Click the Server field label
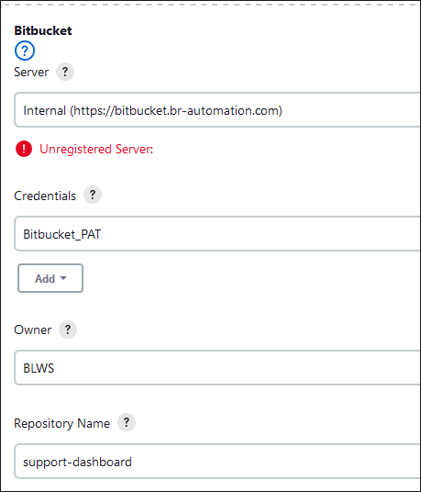This screenshot has height=492, width=421. pyautogui.click(x=31, y=72)
